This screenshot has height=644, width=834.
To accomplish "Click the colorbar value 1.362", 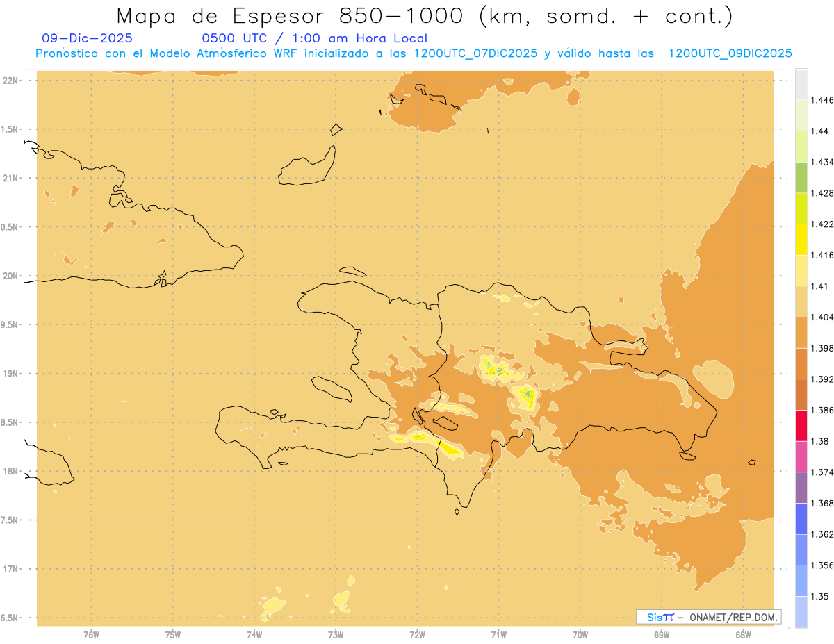I will pyautogui.click(x=822, y=534).
